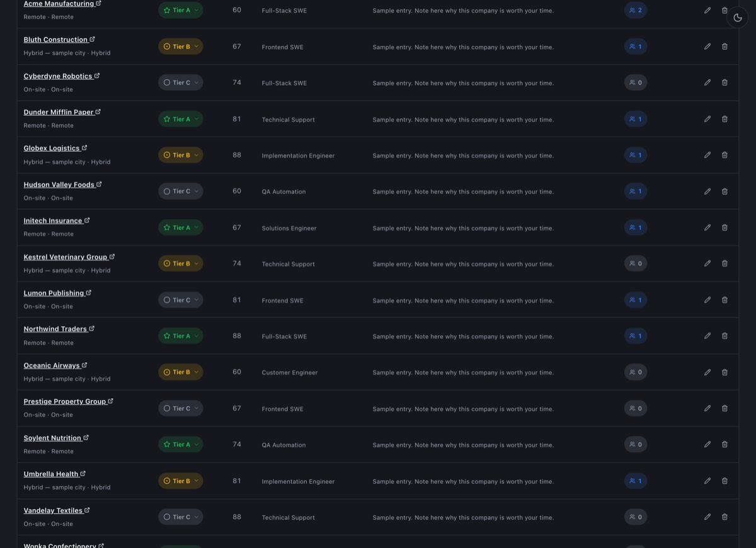Toggle the dark mode moon icon
This screenshot has height=548, width=756.
[x=738, y=18]
